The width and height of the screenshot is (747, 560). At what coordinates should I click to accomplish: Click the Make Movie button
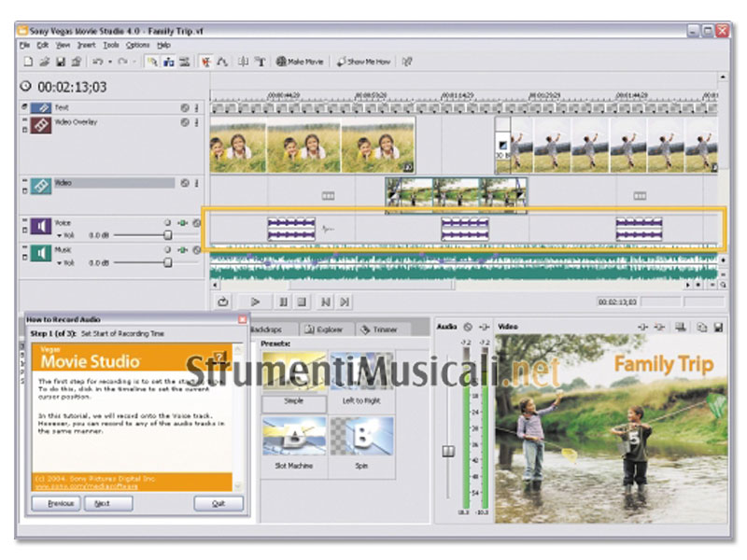(300, 62)
